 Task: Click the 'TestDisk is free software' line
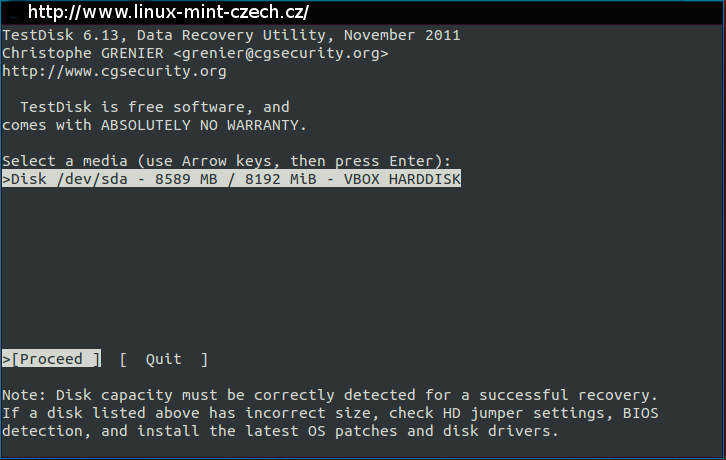pos(155,107)
